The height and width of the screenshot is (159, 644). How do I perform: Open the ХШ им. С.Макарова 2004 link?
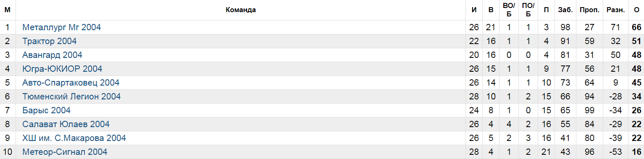pyautogui.click(x=74, y=138)
